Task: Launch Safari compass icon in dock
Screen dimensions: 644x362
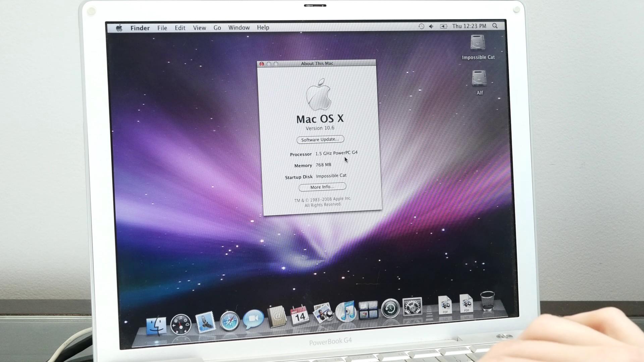Action: point(229,321)
